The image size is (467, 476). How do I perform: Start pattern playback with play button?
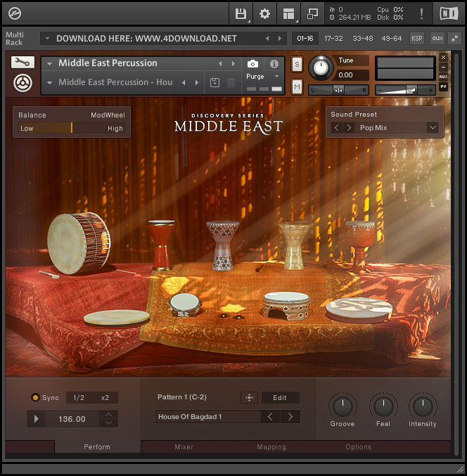36,419
